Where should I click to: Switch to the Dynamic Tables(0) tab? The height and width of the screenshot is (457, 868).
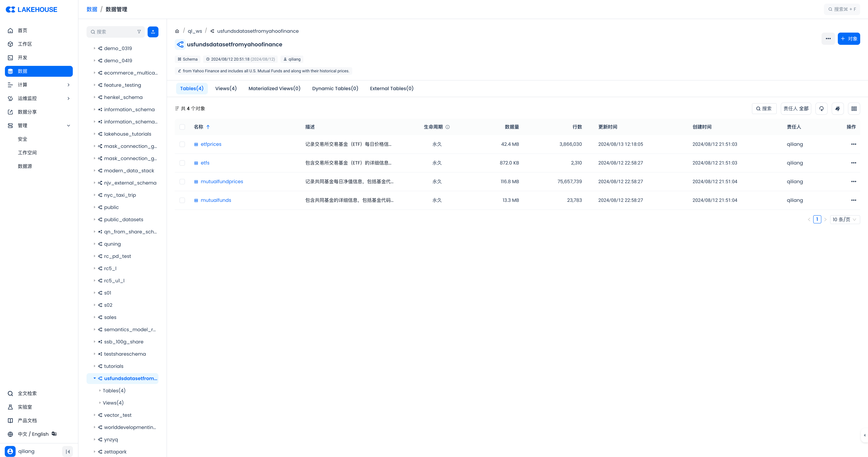(335, 88)
